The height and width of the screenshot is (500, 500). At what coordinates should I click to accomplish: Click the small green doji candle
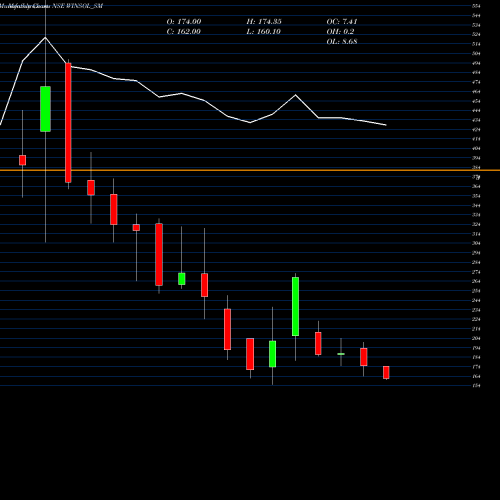341,354
